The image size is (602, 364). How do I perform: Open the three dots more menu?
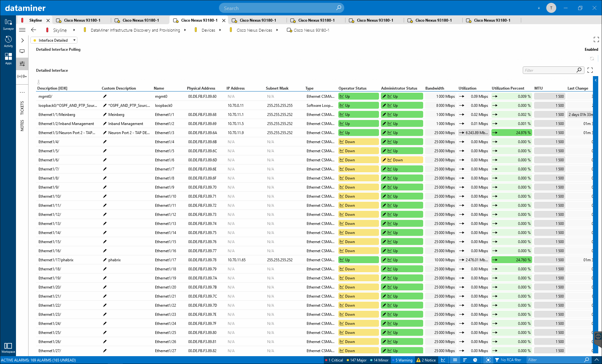[x=22, y=92]
